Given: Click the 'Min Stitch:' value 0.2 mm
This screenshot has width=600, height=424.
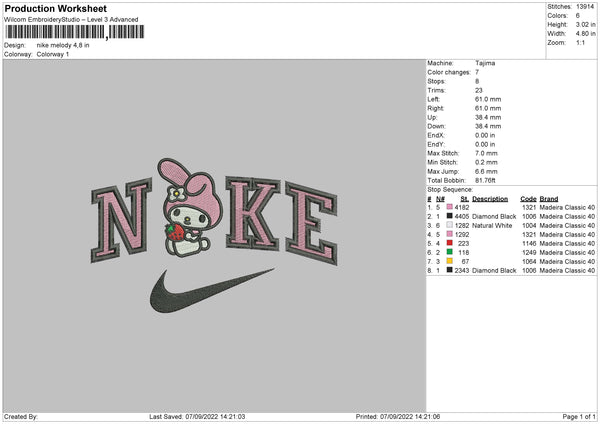Looking at the screenshot, I should pyautogui.click(x=486, y=162).
